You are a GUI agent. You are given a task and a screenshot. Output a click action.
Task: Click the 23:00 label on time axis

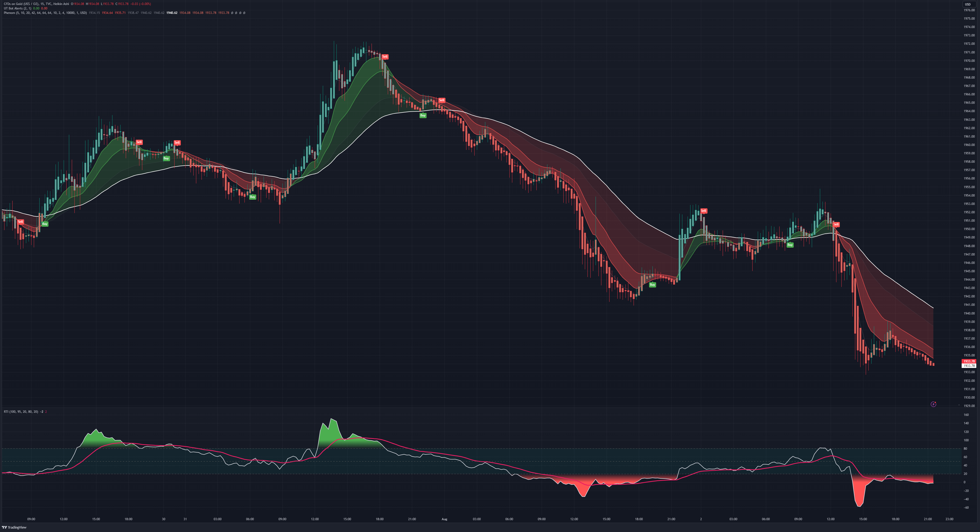[949, 519]
